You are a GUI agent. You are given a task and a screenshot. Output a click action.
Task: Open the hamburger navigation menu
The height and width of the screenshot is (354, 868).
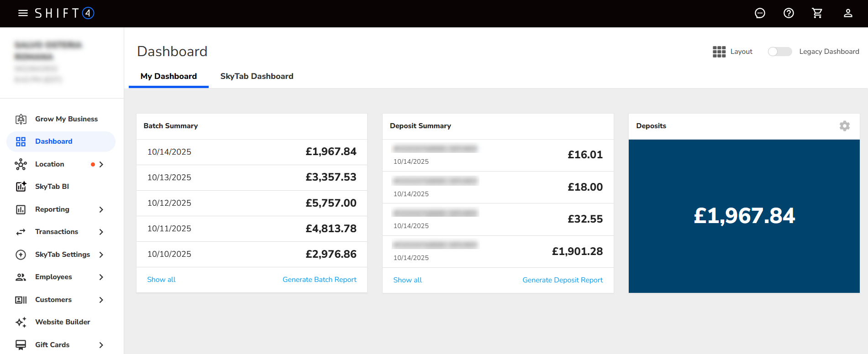point(23,13)
